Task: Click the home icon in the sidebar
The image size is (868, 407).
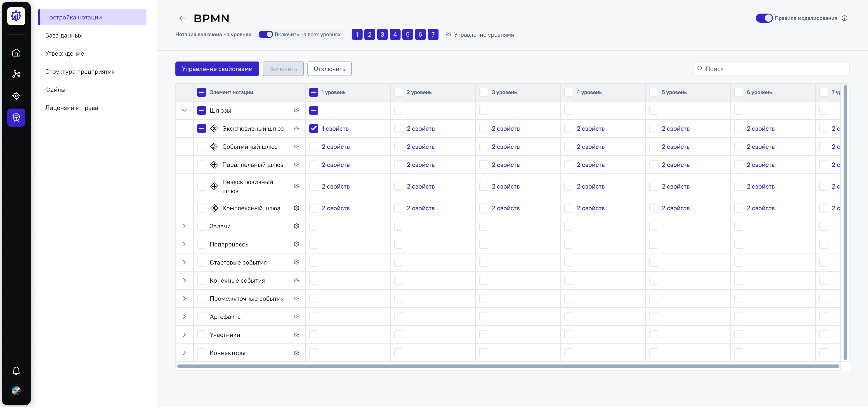Action: click(x=16, y=52)
